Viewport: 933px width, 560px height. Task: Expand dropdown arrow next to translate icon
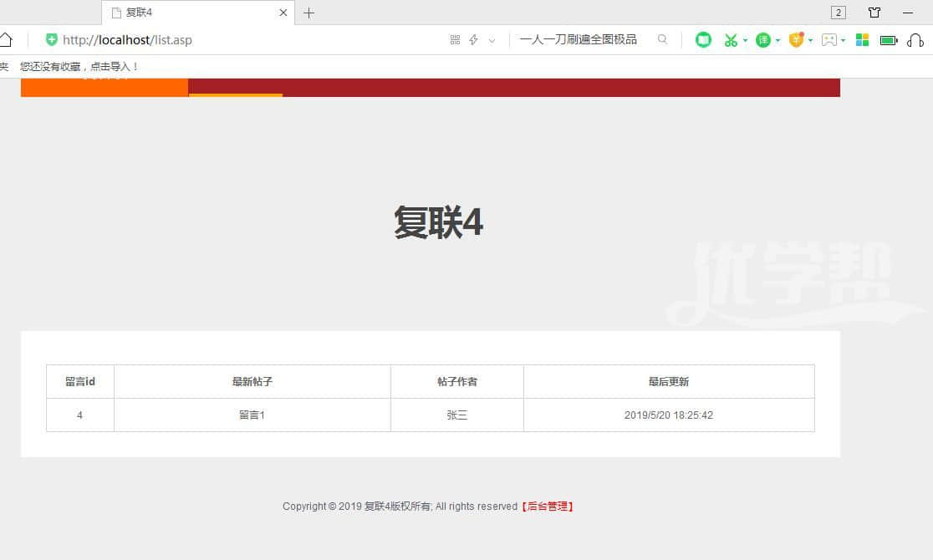[x=777, y=40]
